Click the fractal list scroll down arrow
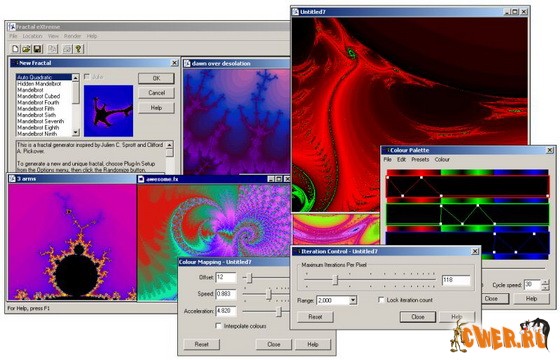560x360 pixels. tap(75, 132)
